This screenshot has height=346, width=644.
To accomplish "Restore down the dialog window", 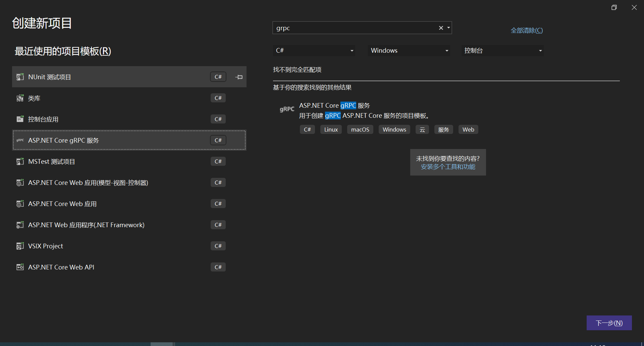I will [x=614, y=7].
